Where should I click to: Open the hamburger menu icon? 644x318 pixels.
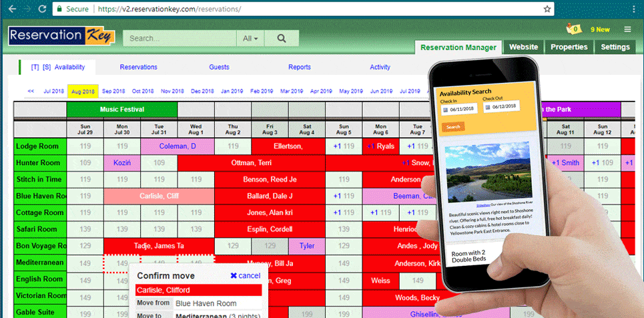(627, 29)
